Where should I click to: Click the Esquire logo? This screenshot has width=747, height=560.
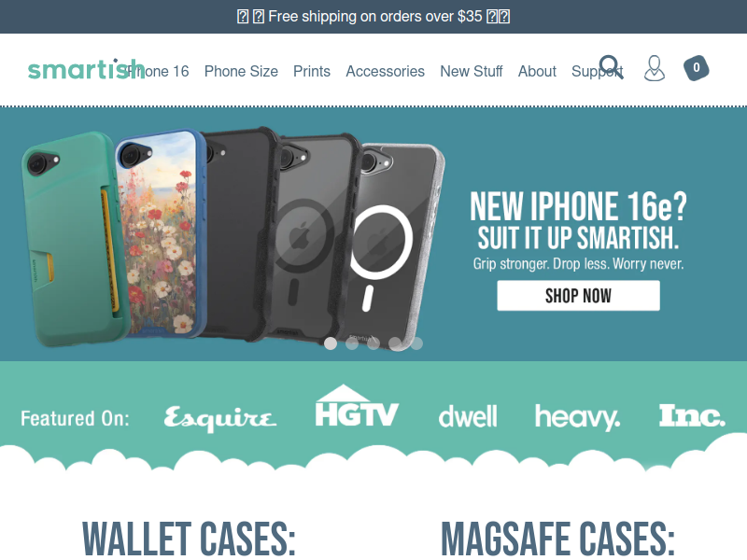click(x=219, y=418)
